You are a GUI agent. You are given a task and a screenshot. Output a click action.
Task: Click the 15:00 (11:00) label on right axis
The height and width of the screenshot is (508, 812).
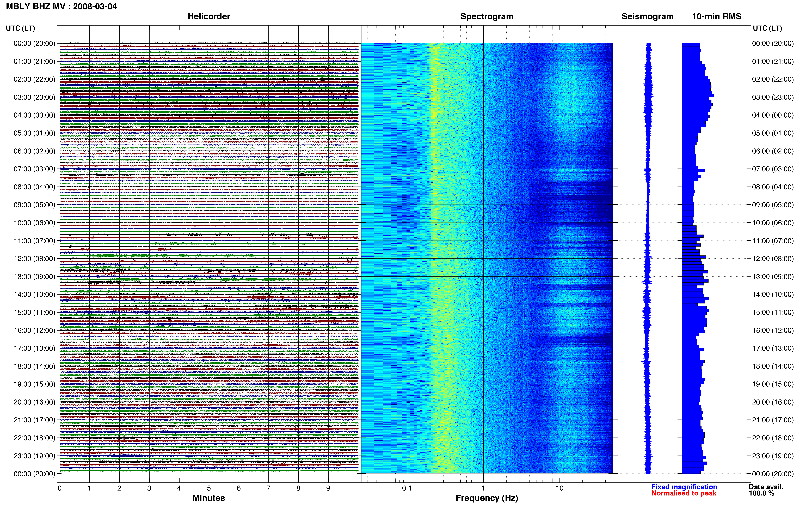coord(773,312)
